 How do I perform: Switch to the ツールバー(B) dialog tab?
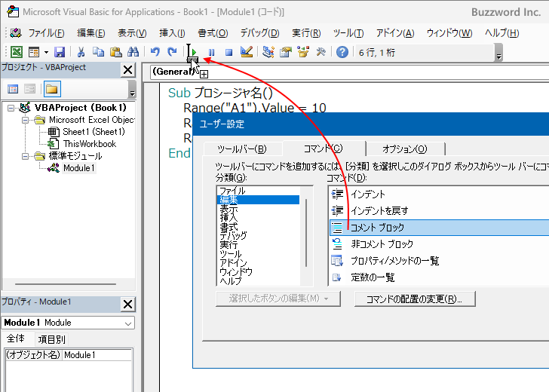coord(242,149)
